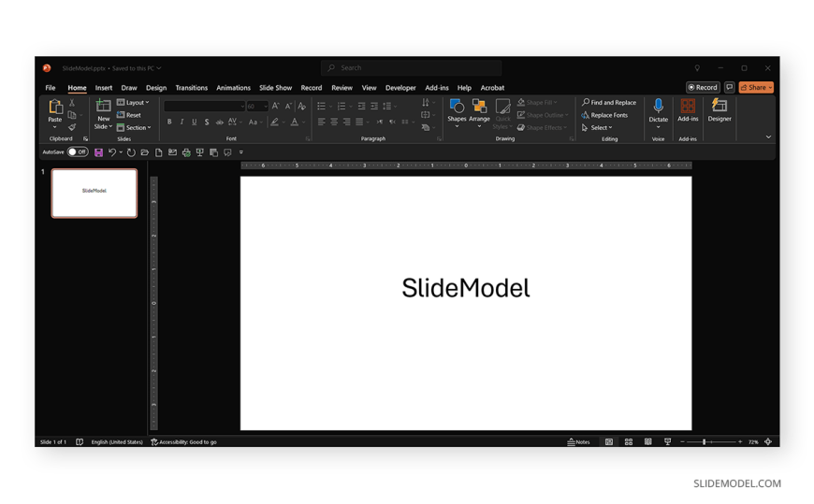This screenshot has height=504, width=814.
Task: Align paragraph text to the left
Action: [321, 122]
